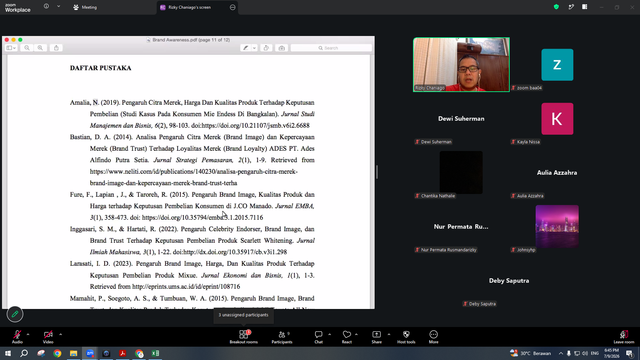Open Host tools shield menu
This screenshot has width=640, height=360.
click(406, 337)
